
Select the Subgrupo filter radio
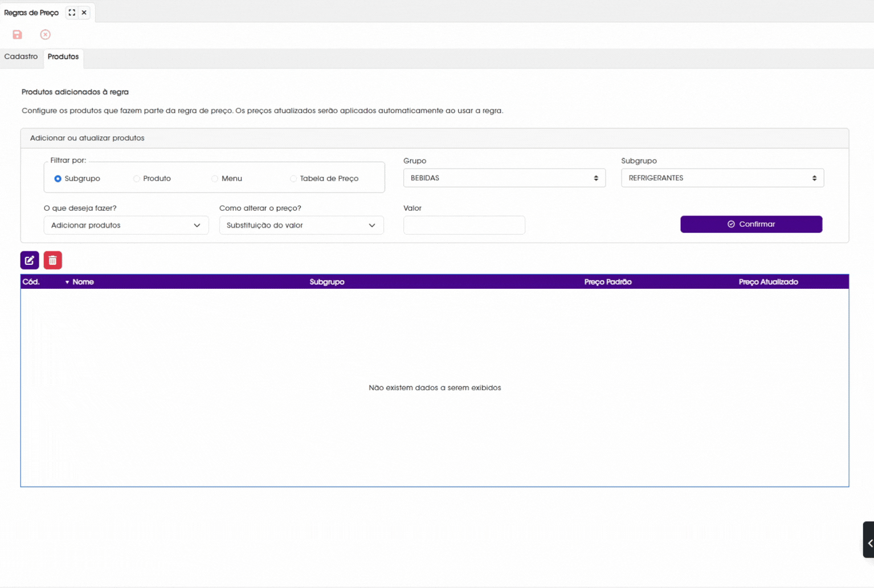(58, 179)
